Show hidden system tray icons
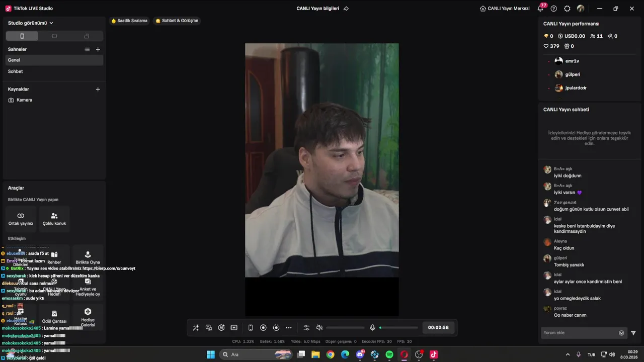 click(568, 354)
